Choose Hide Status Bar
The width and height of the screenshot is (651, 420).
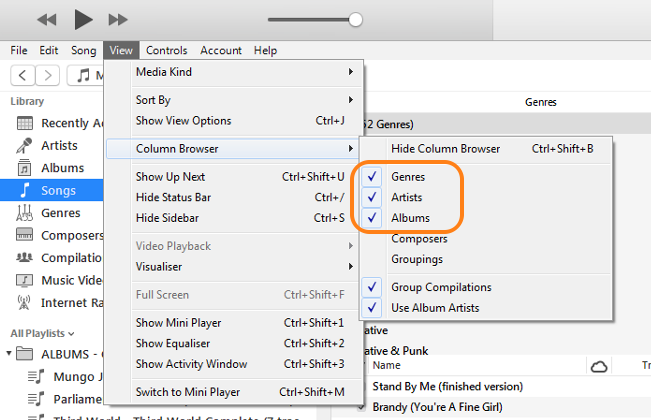coord(234,198)
